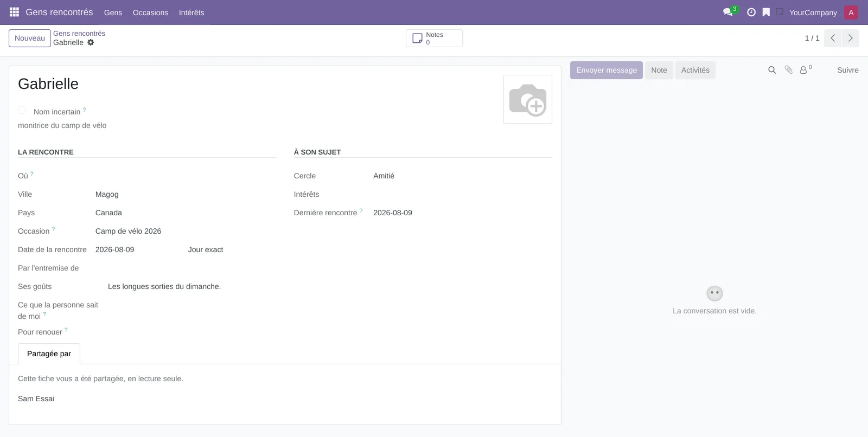Click the Nouveau button
This screenshot has height=437, width=868.
(x=30, y=38)
